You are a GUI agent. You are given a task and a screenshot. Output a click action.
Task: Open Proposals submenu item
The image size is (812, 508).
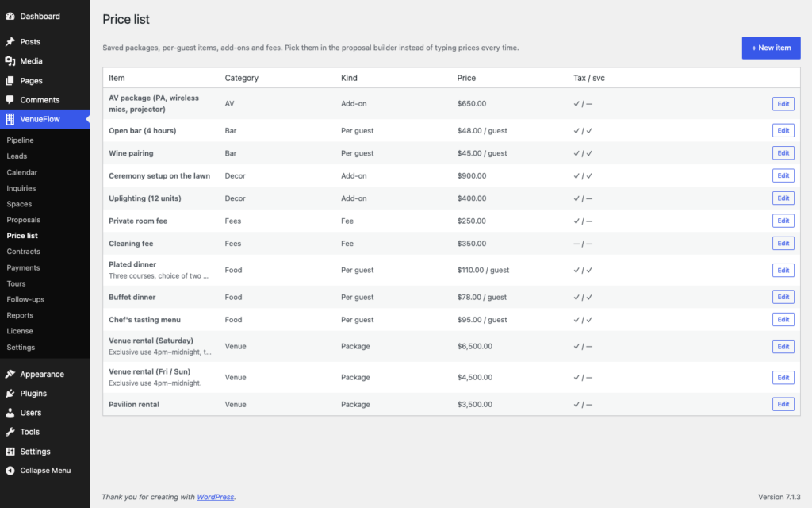click(23, 220)
